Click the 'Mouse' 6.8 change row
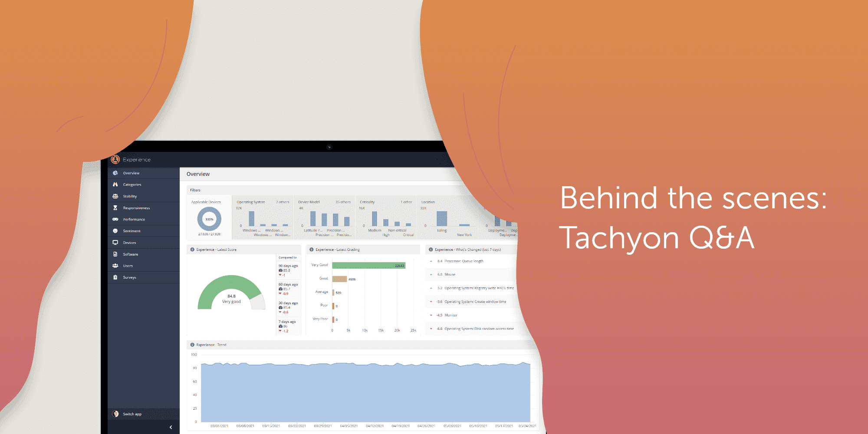 pyautogui.click(x=471, y=275)
